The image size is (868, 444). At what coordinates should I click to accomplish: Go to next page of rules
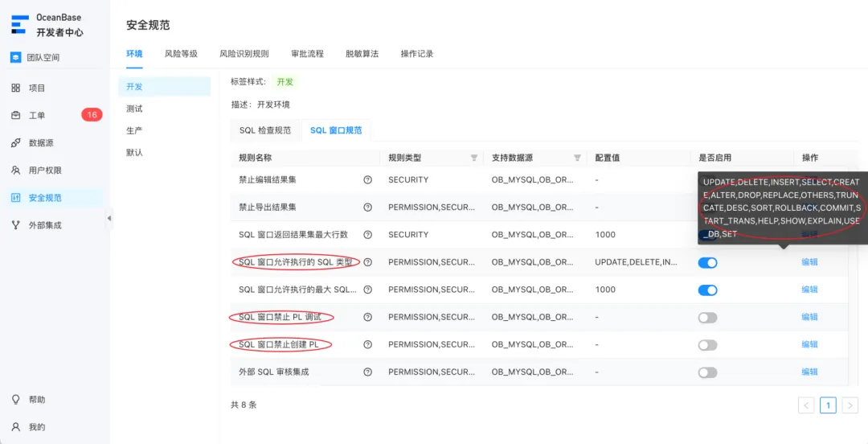point(850,405)
